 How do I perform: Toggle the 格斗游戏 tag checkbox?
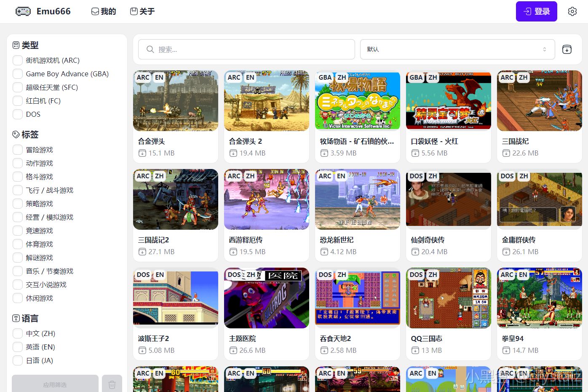click(18, 177)
